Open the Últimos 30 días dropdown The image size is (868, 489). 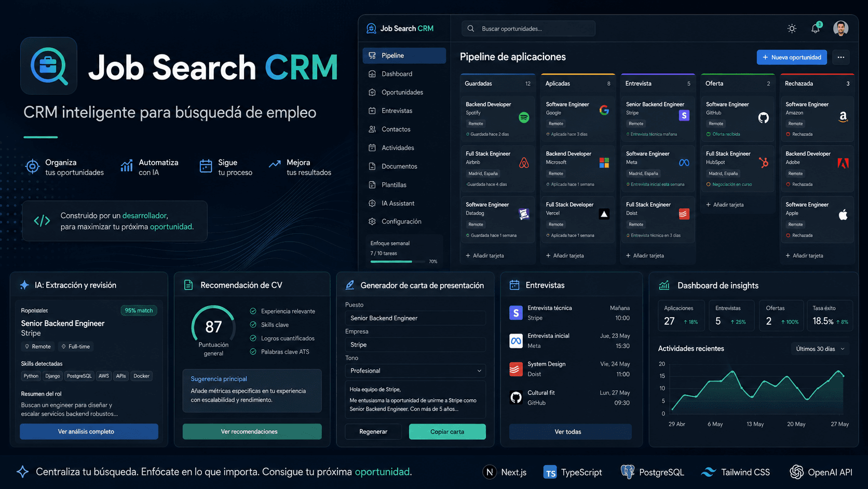click(820, 349)
